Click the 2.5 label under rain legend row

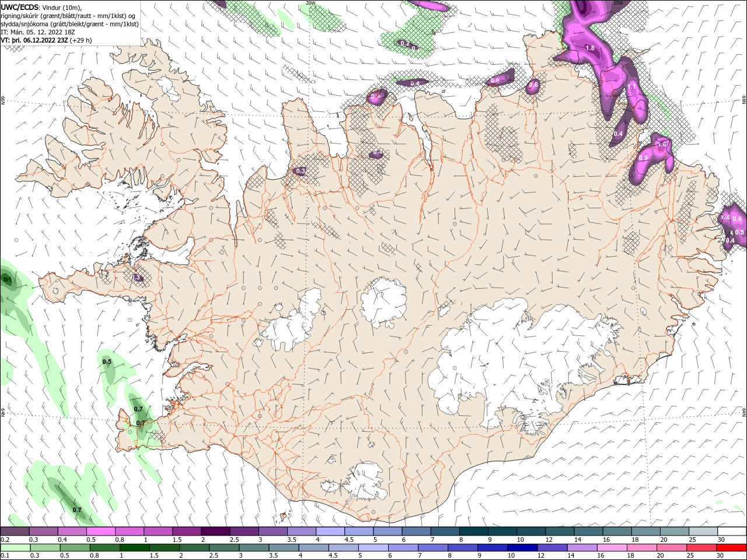(214, 556)
